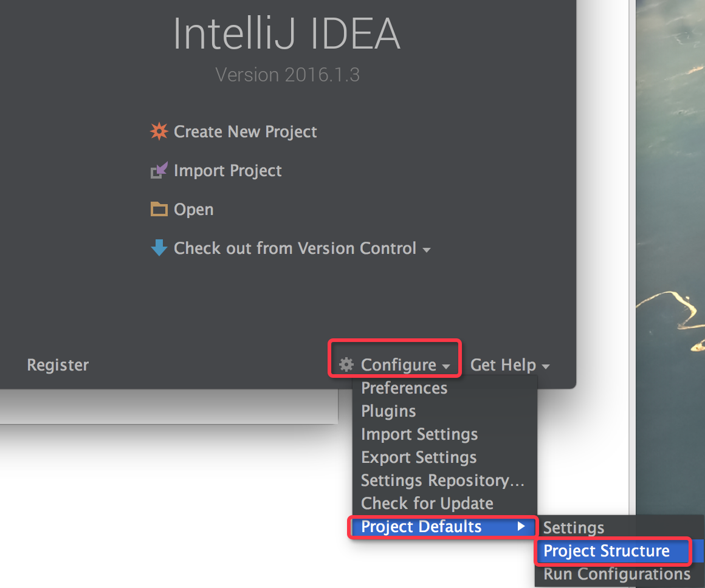Image resolution: width=705 pixels, height=588 pixels.
Task: Click the Open folder icon
Action: 159,209
